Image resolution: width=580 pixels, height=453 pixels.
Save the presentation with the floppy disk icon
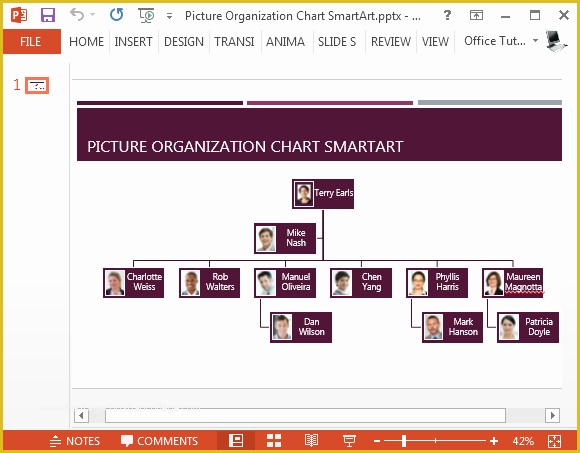click(48, 15)
